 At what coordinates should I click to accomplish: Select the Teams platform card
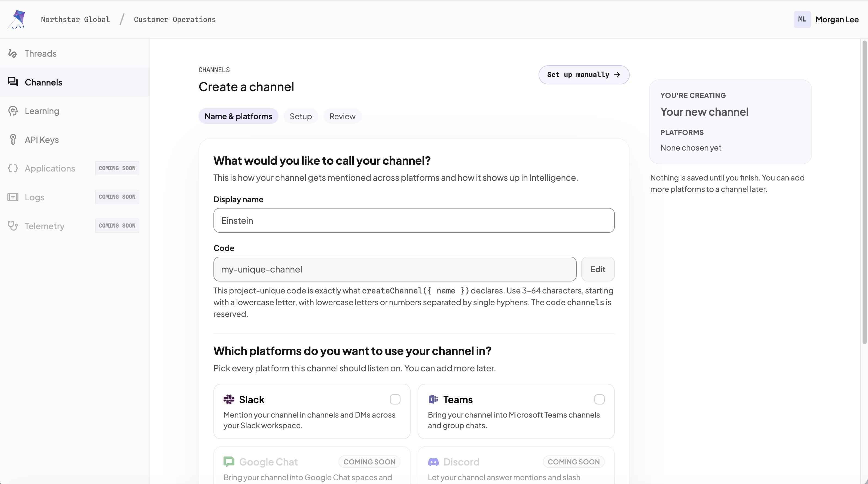pos(516,411)
